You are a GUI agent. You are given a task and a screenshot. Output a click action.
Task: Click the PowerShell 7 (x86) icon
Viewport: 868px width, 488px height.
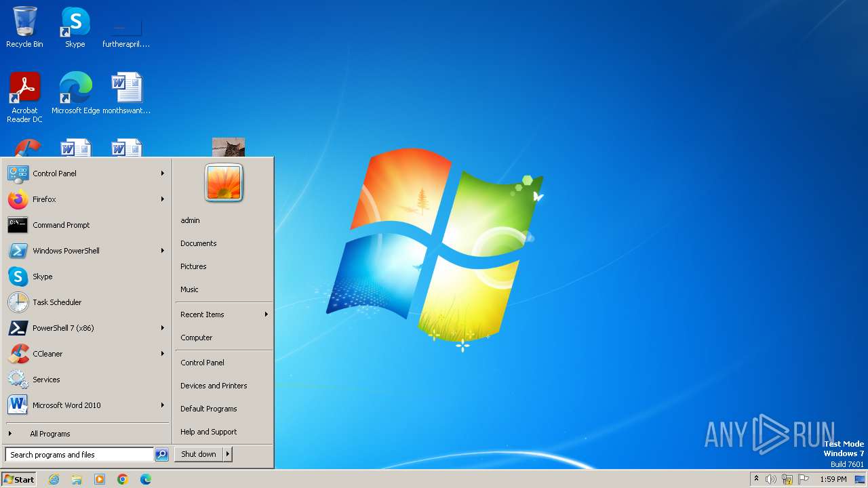point(18,328)
